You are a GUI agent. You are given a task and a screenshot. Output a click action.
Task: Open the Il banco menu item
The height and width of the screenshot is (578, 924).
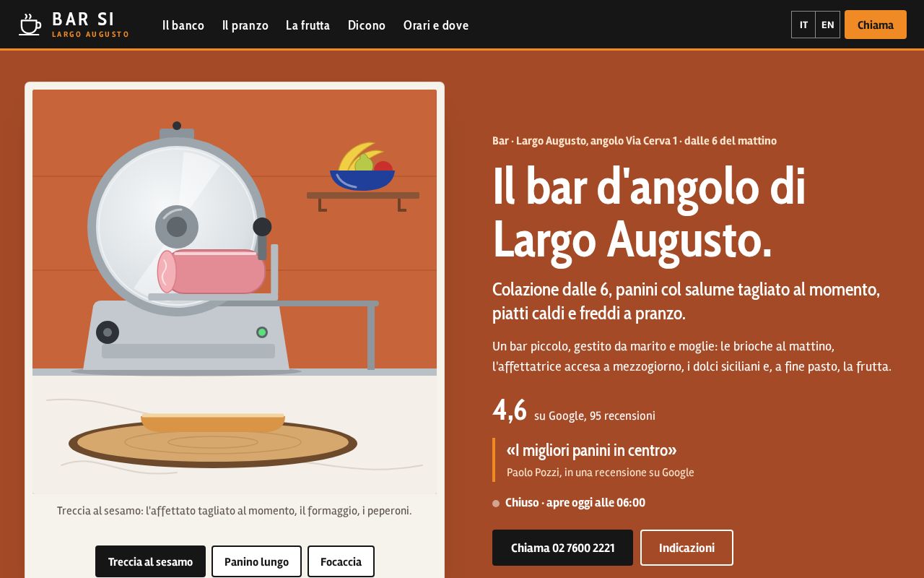click(183, 25)
